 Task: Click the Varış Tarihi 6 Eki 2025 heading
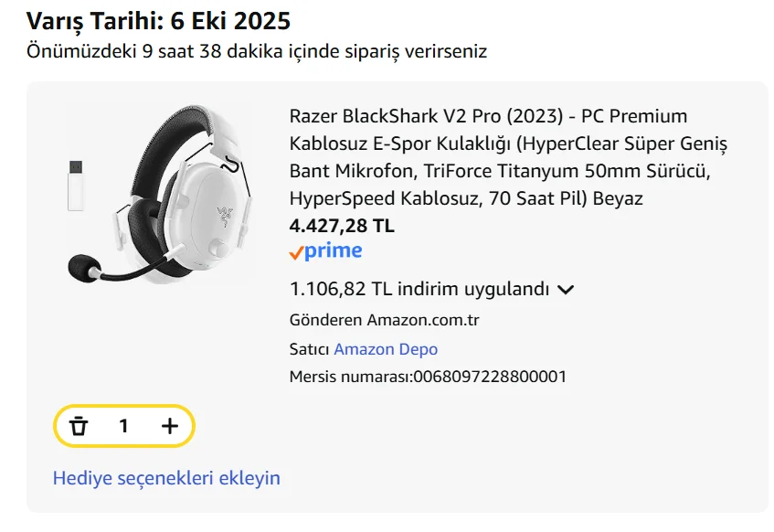click(159, 20)
